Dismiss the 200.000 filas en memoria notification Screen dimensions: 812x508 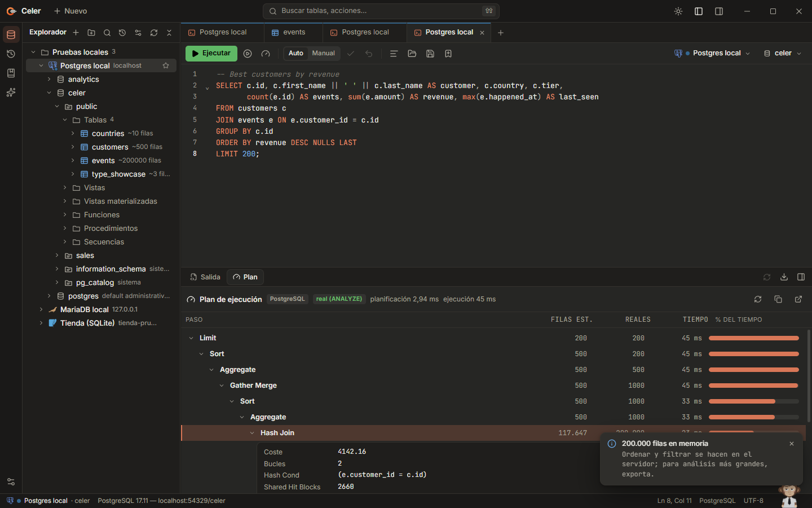(x=792, y=444)
